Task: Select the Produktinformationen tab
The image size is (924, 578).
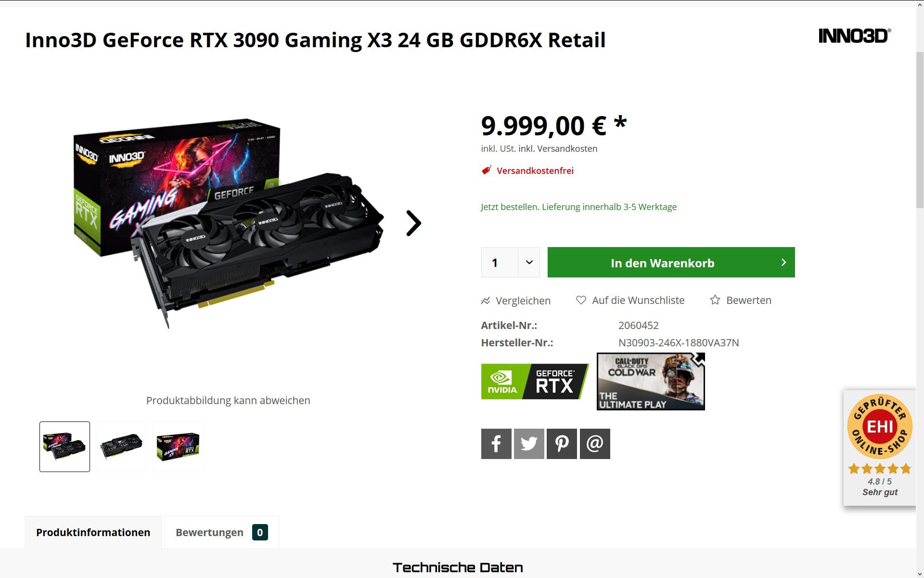Action: click(93, 532)
